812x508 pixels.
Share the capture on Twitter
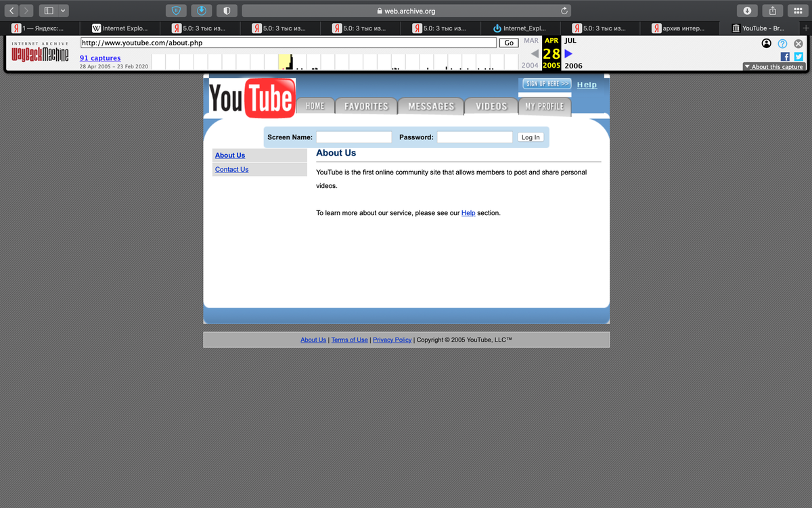[x=798, y=57]
